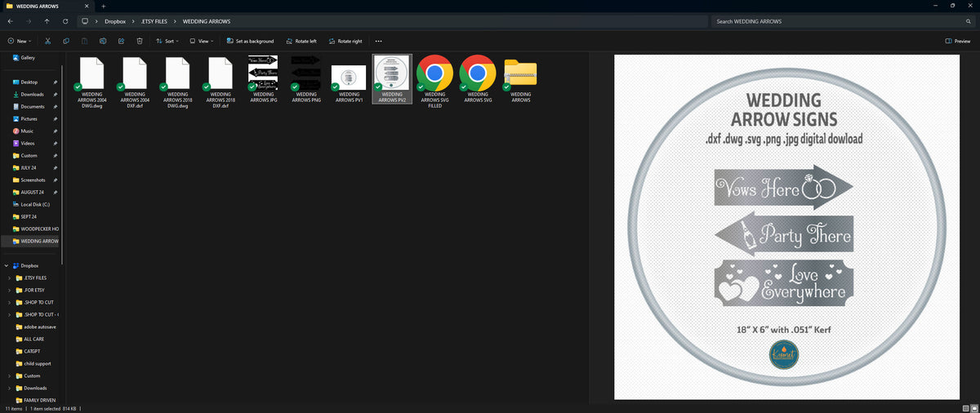The width and height of the screenshot is (980, 413).
Task: Click the Rotate right button
Action: click(345, 41)
